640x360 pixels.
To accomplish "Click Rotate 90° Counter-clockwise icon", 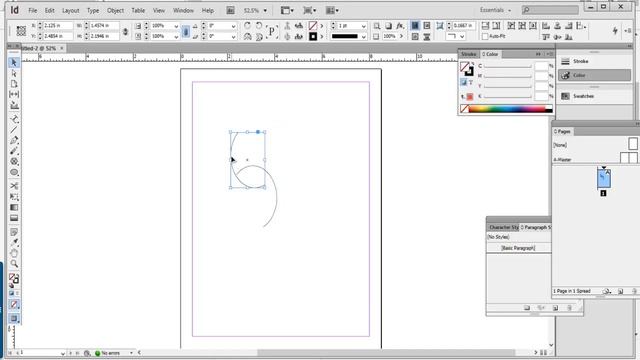I will pos(259,25).
